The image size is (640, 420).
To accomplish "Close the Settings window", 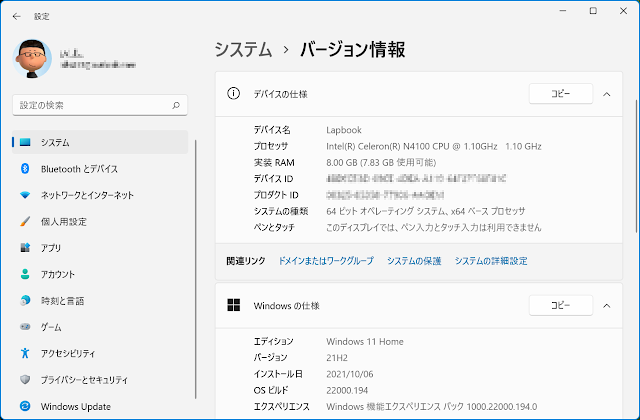I will [x=623, y=11].
